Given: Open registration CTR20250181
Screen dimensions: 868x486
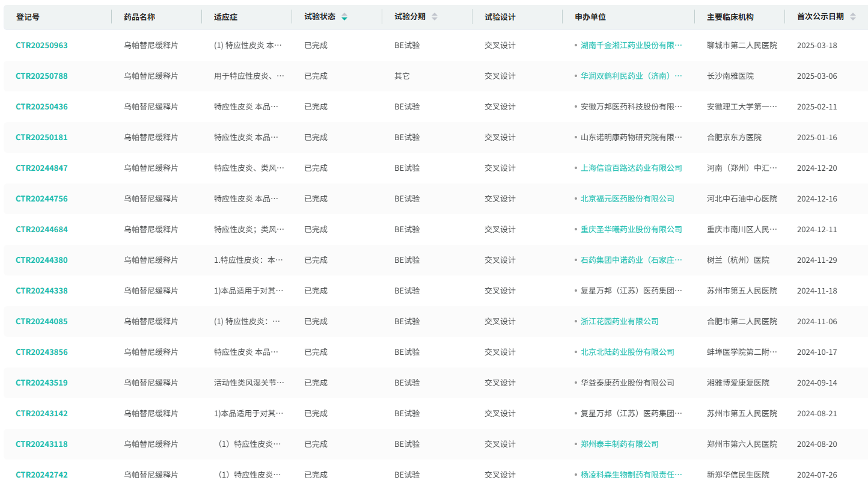Looking at the screenshot, I should point(41,137).
